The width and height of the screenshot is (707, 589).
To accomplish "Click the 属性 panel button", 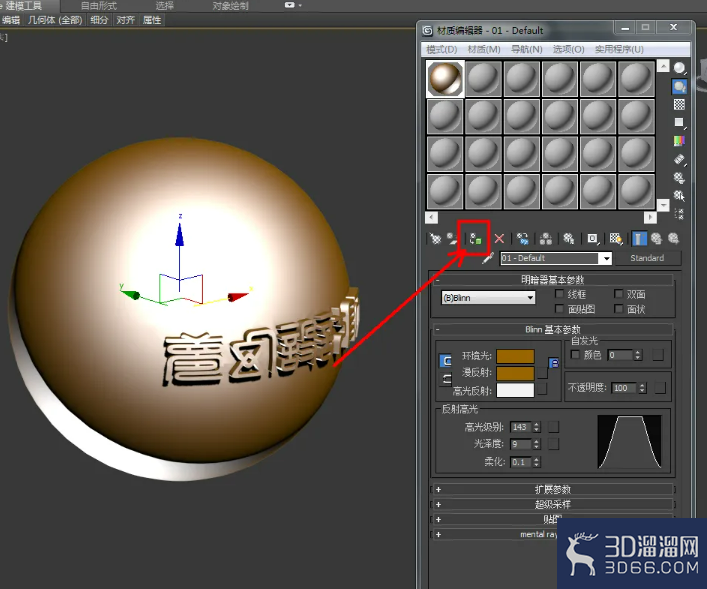I will click(x=152, y=20).
